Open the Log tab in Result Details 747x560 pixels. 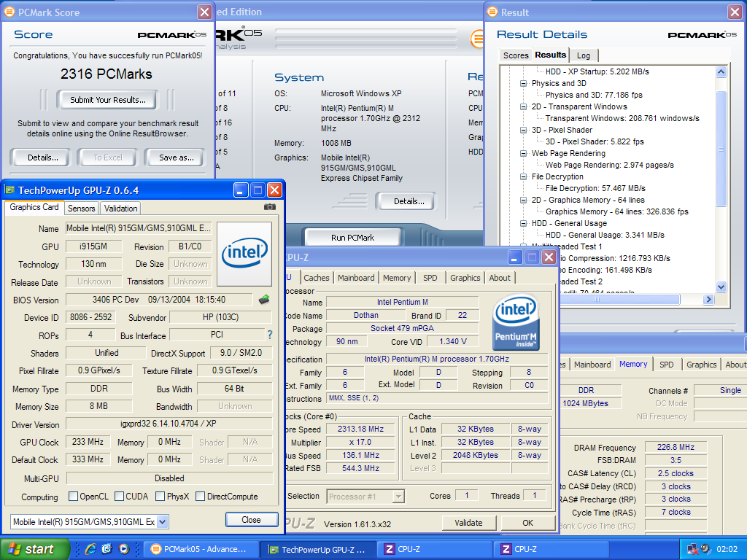tap(584, 55)
